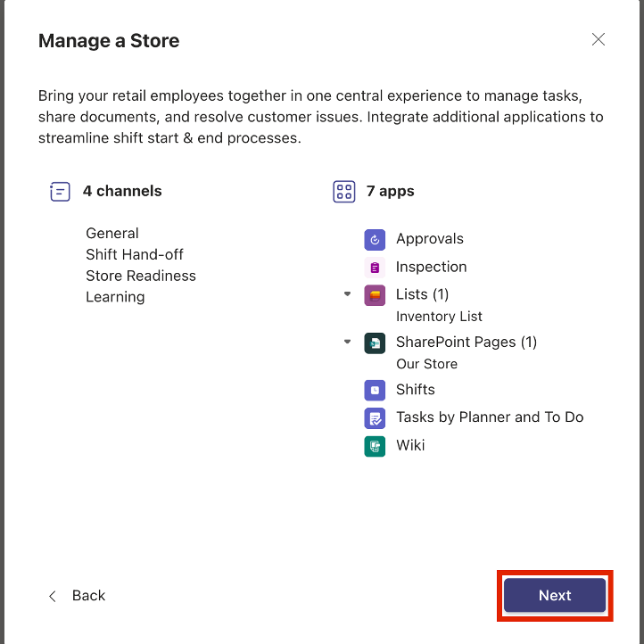The width and height of the screenshot is (644, 644).
Task: Click the Tasks by Planner icon
Action: [375, 418]
